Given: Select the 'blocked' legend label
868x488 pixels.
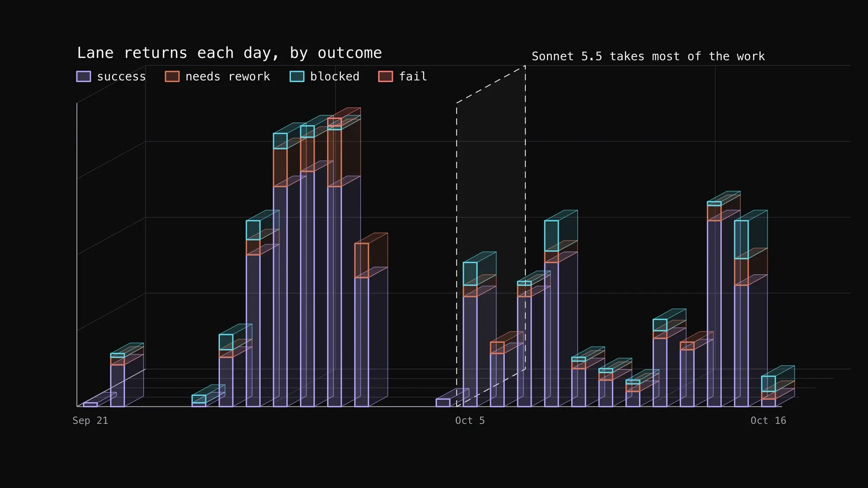Looking at the screenshot, I should point(335,76).
